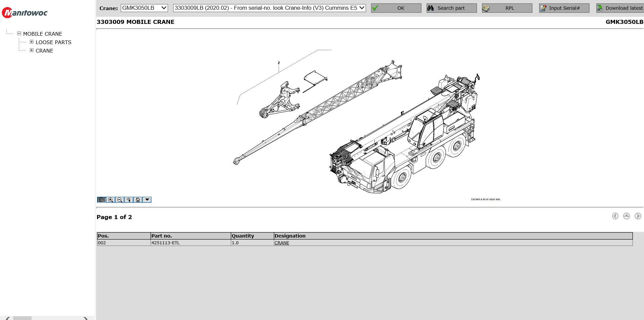Click the zoom out magnifier tool

(x=120, y=200)
